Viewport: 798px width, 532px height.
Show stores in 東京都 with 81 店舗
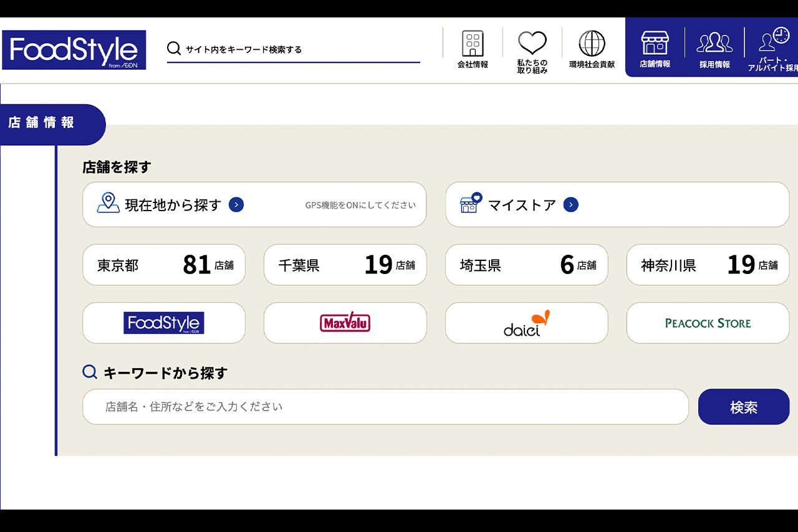click(x=163, y=265)
